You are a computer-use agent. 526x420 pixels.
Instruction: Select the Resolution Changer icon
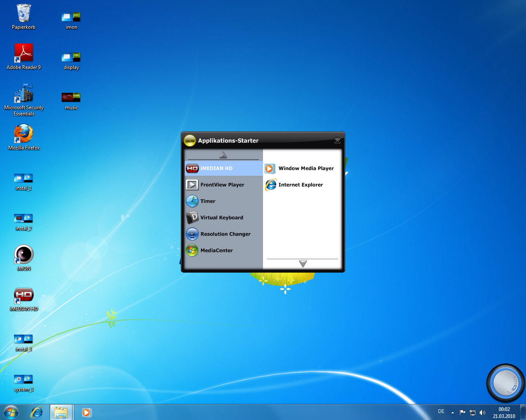[192, 234]
